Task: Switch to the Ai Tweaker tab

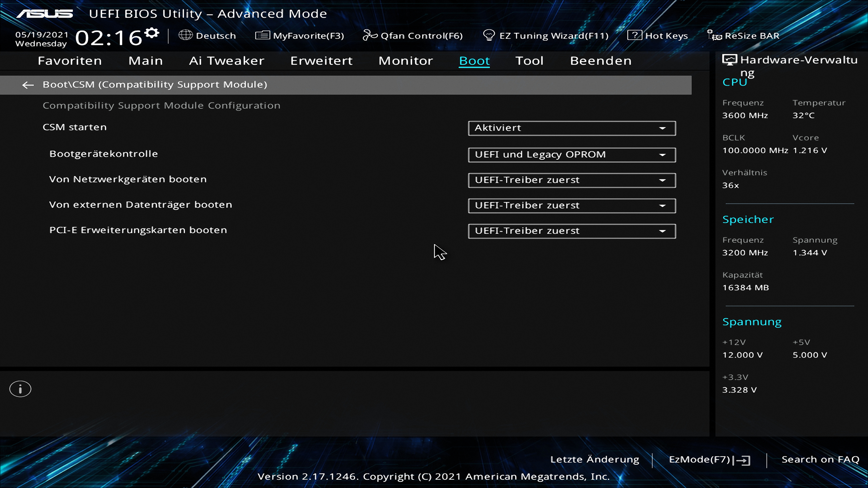Action: pos(226,61)
